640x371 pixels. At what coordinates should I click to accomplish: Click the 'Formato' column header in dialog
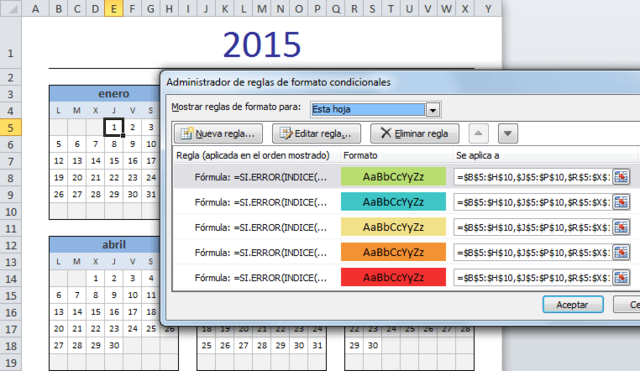pyautogui.click(x=360, y=156)
